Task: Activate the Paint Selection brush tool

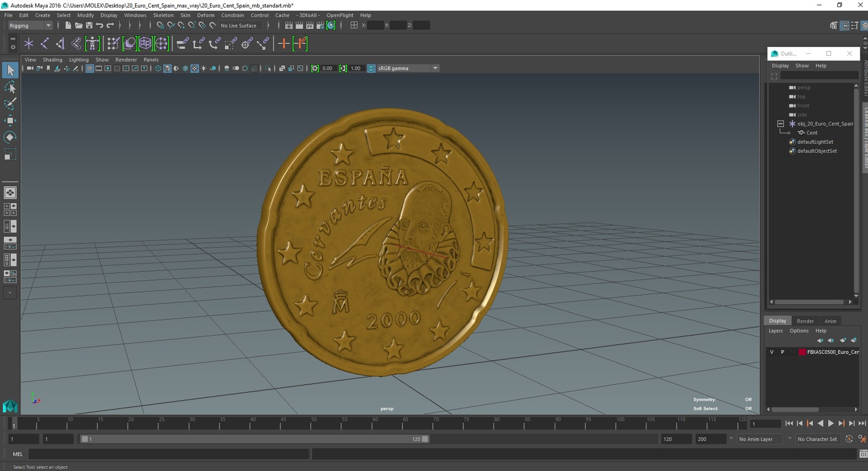Action: pyautogui.click(x=10, y=104)
